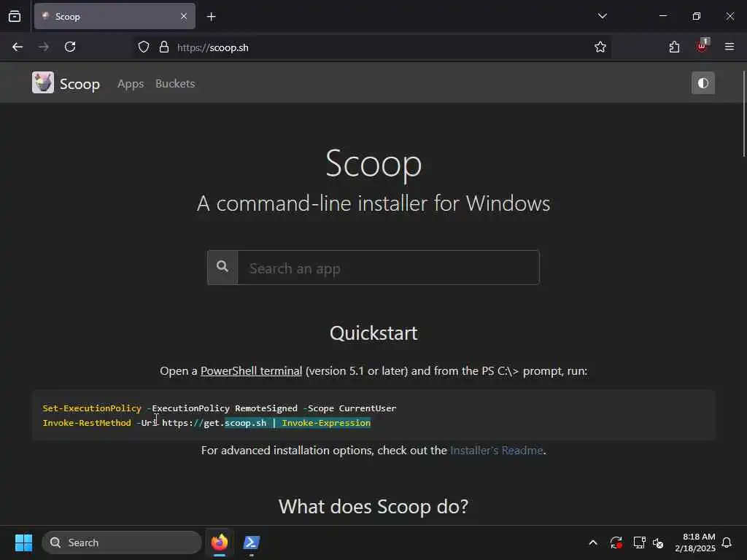Image resolution: width=747 pixels, height=560 pixels.
Task: Click the taskbar Search box
Action: pos(122,542)
